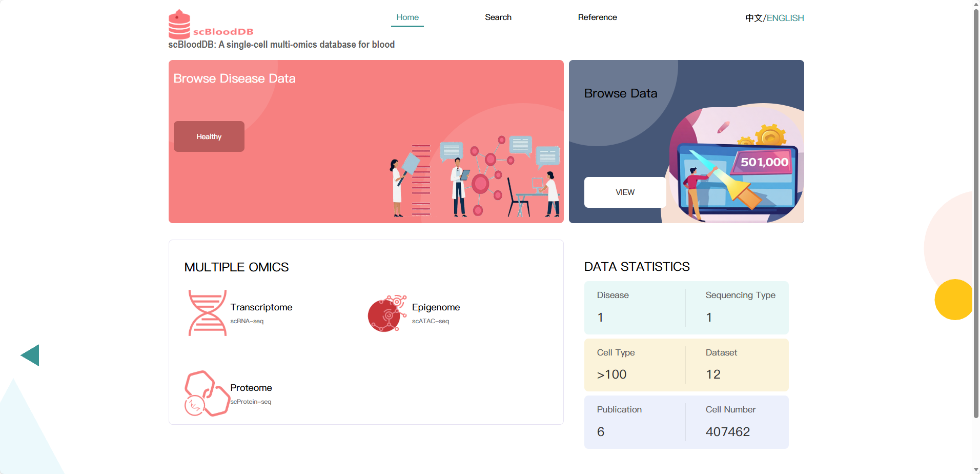980x474 pixels.
Task: Select the Home navigation item
Action: point(407,17)
